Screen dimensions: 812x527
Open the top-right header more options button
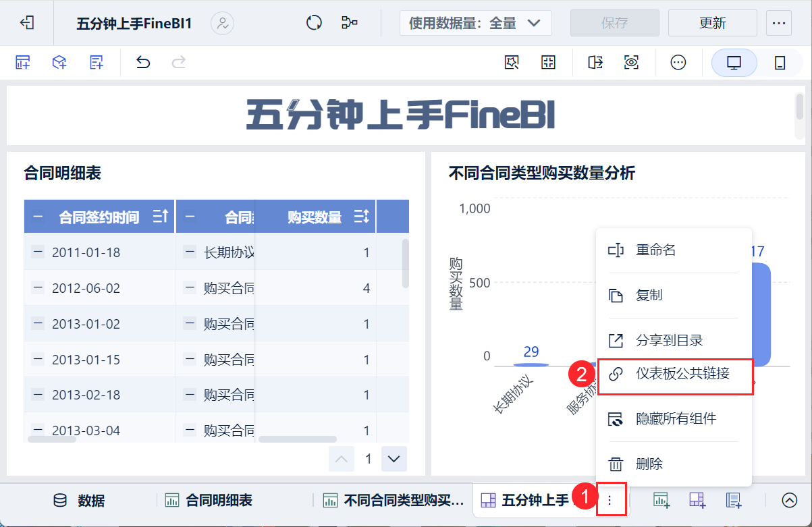pos(779,23)
